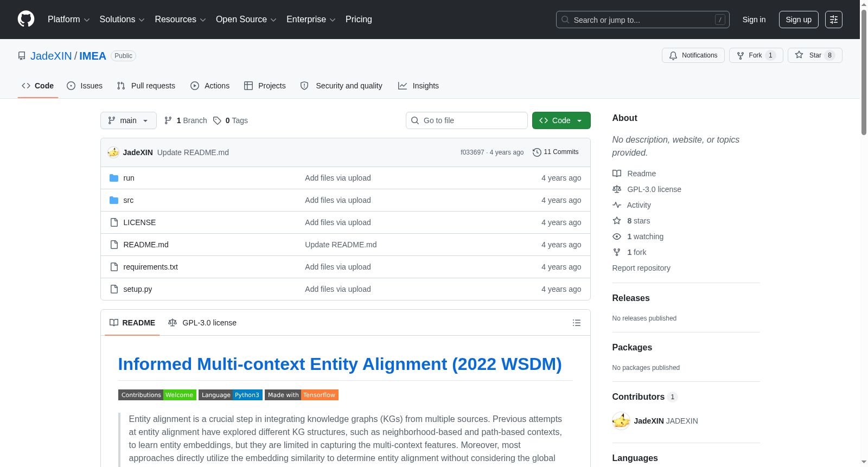Switch to the Projects tab
Screen dimensions: 868x467
pyautogui.click(x=265, y=86)
